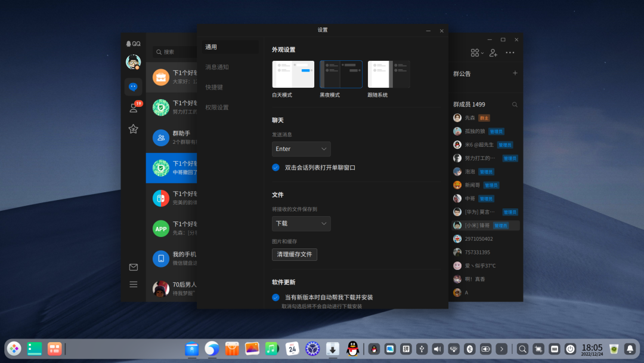Uncheck 双击会话列表打开单聊窗口 checkbox

click(275, 168)
